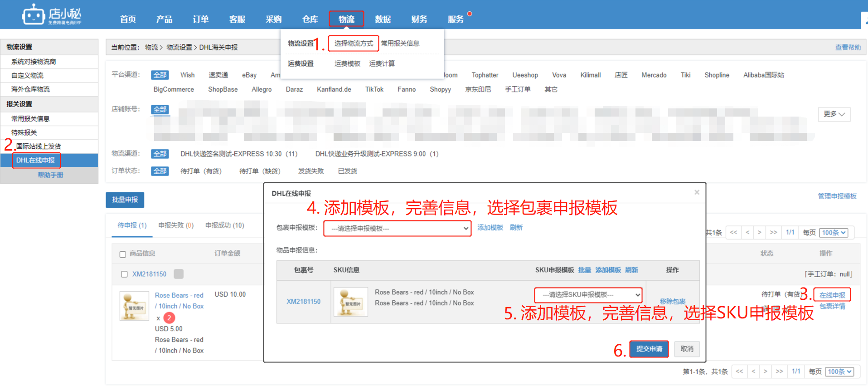This screenshot has height=386, width=868.
Task: Filter order status 发货失败
Action: (x=311, y=171)
